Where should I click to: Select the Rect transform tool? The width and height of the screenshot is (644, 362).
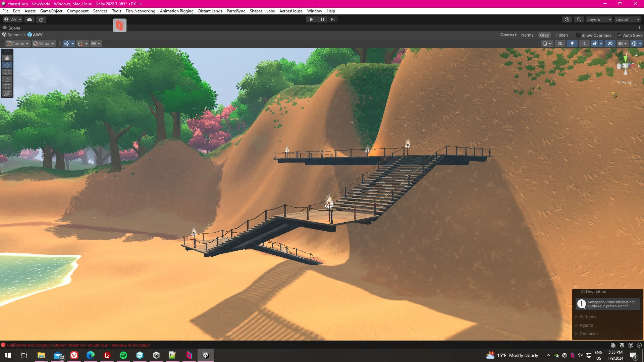coord(7,86)
